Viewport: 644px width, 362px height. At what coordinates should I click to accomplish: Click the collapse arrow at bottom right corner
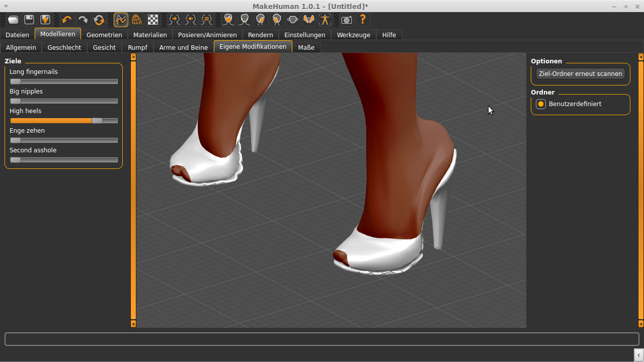(x=639, y=355)
